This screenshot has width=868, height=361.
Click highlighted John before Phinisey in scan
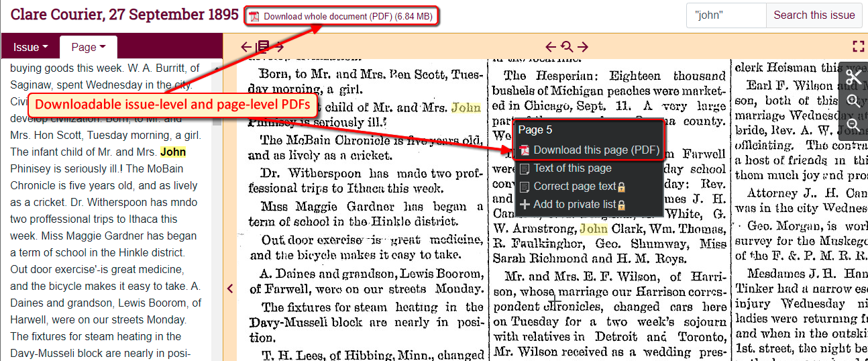pos(466,107)
